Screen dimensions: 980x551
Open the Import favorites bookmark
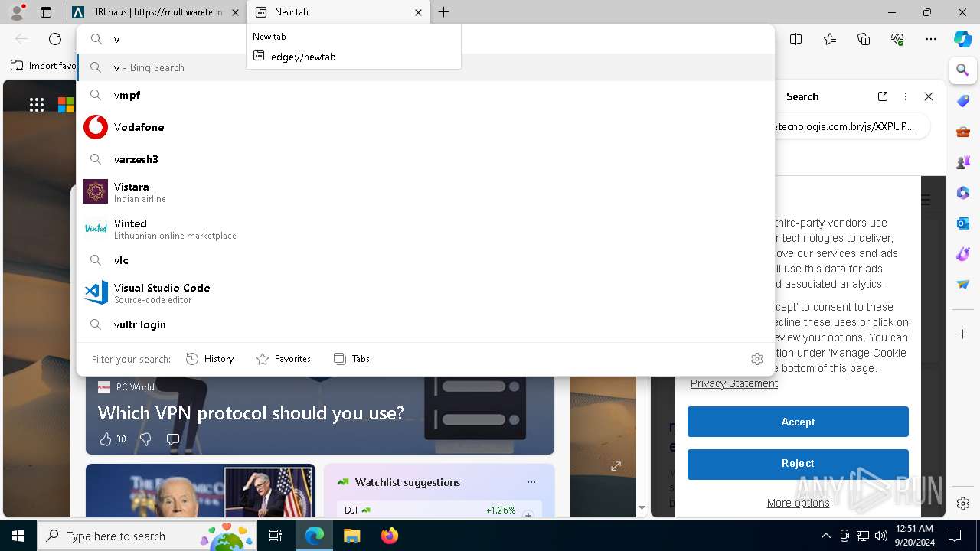pyautogui.click(x=44, y=66)
